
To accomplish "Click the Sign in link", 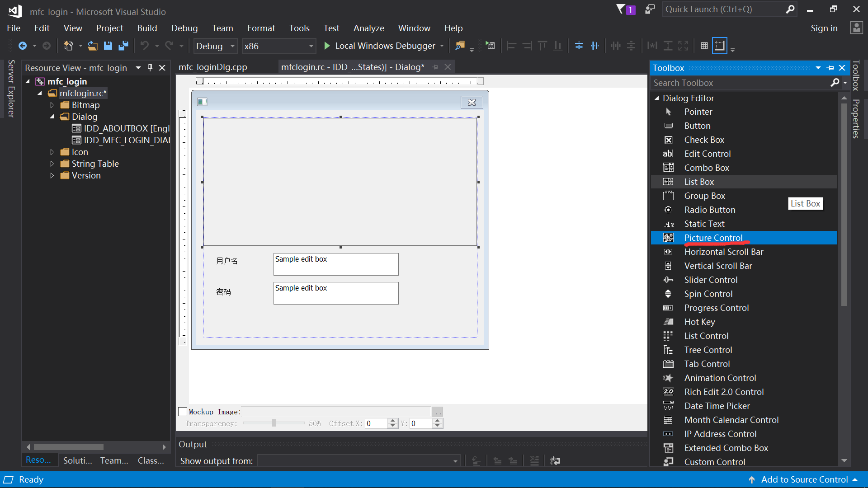I will (824, 28).
